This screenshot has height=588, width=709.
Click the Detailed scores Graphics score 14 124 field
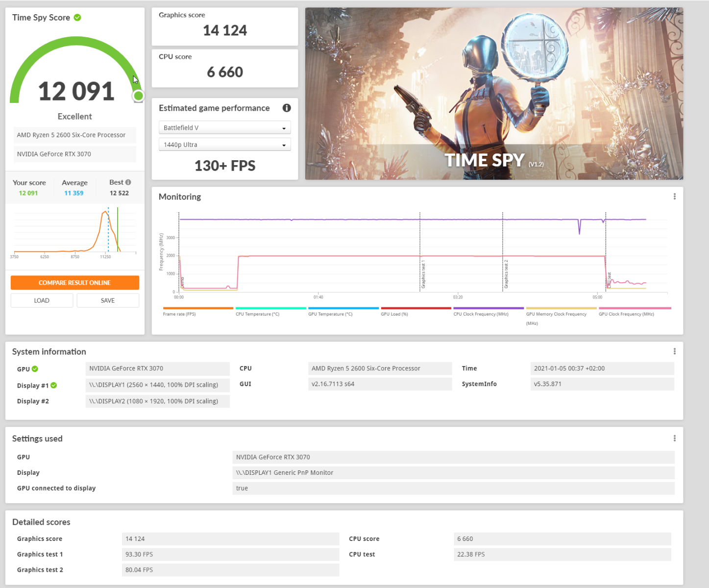tap(230, 539)
